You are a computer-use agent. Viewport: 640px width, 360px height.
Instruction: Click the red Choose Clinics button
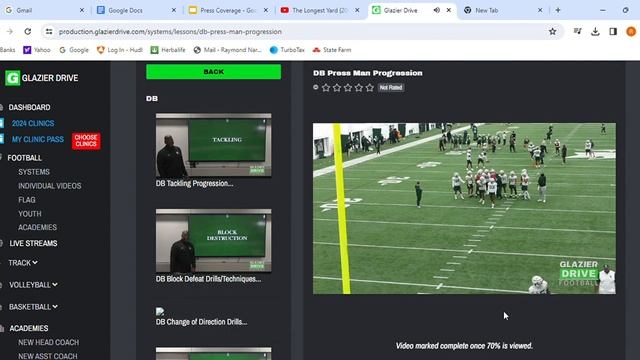coord(86,141)
